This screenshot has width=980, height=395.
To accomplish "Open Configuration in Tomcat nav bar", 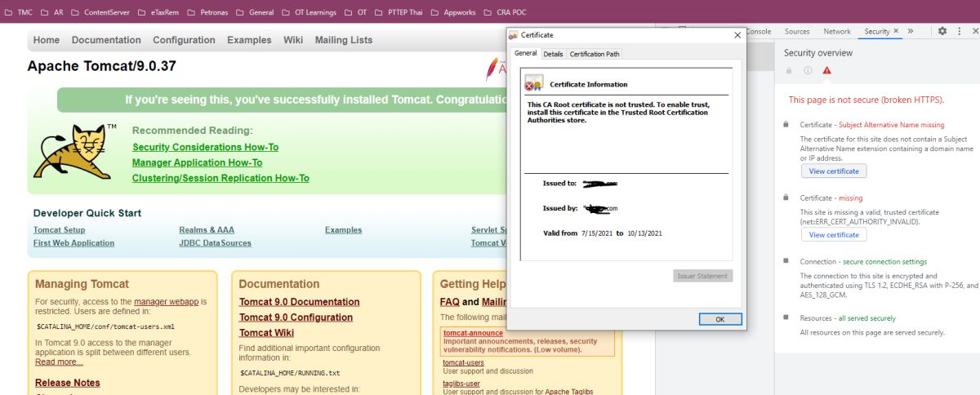I will coord(184,40).
